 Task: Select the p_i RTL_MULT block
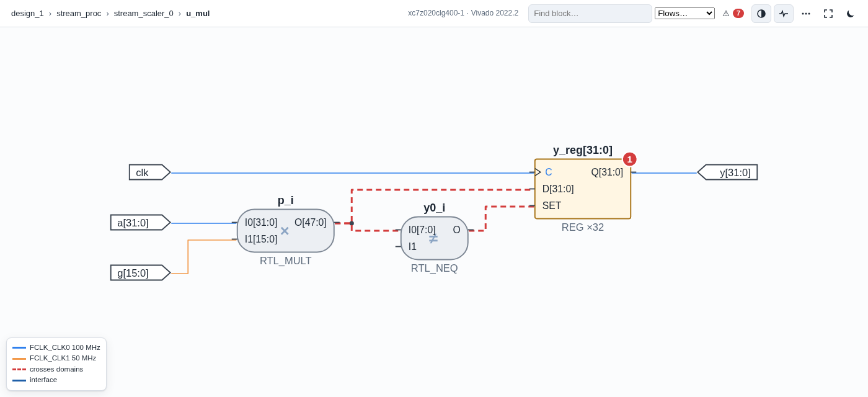pos(286,231)
